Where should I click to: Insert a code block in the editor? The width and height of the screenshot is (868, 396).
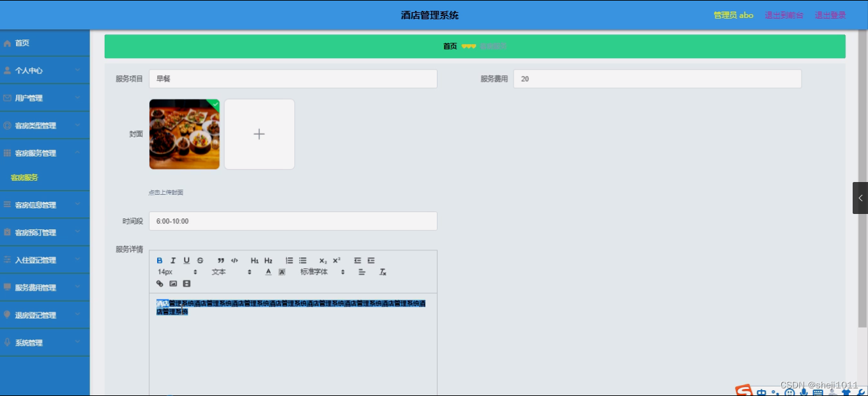(234, 261)
